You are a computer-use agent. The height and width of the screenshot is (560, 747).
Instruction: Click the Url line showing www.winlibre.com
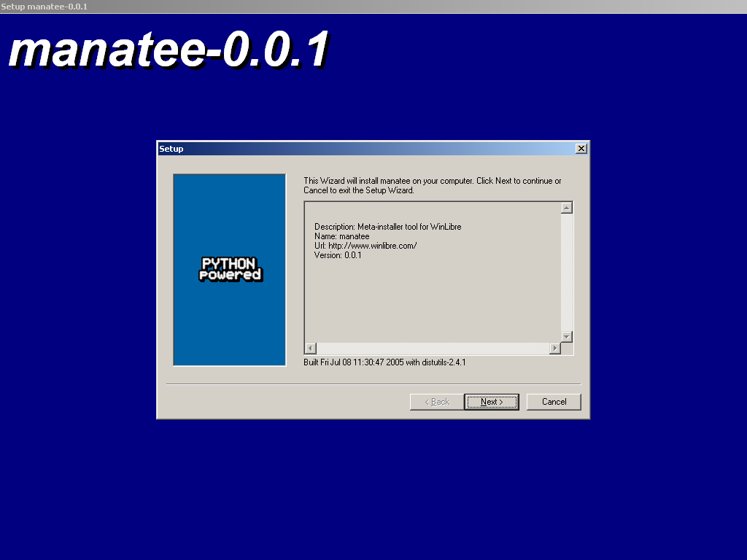[365, 246]
